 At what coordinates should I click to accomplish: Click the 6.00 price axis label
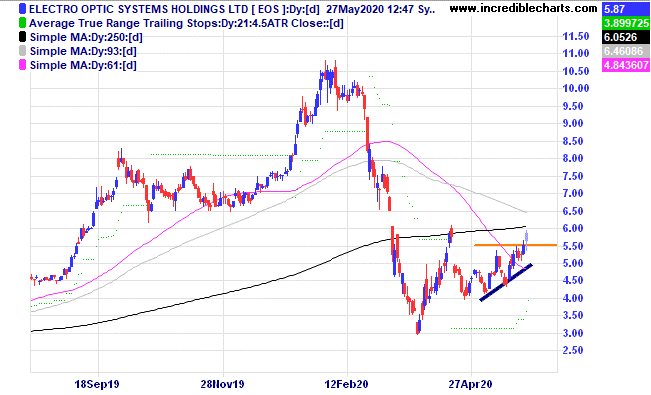pos(573,228)
